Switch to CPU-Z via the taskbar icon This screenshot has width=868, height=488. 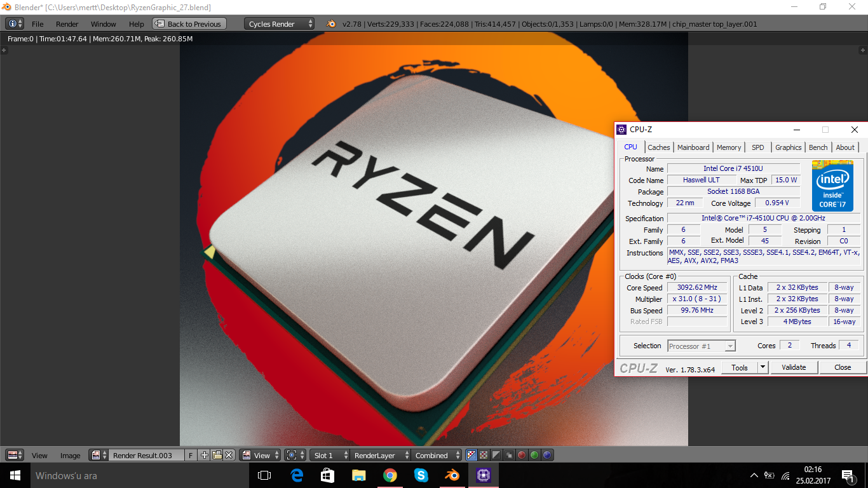coord(484,475)
